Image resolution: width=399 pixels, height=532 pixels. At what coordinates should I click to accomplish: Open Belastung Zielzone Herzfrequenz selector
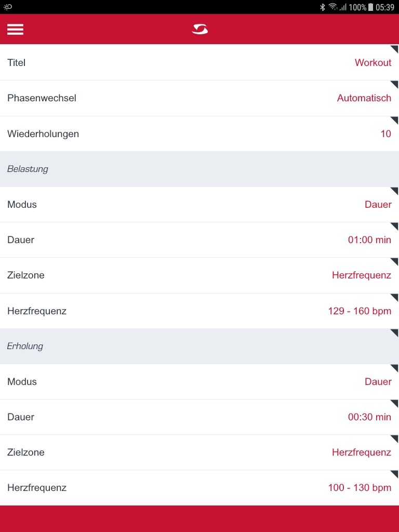pyautogui.click(x=361, y=275)
